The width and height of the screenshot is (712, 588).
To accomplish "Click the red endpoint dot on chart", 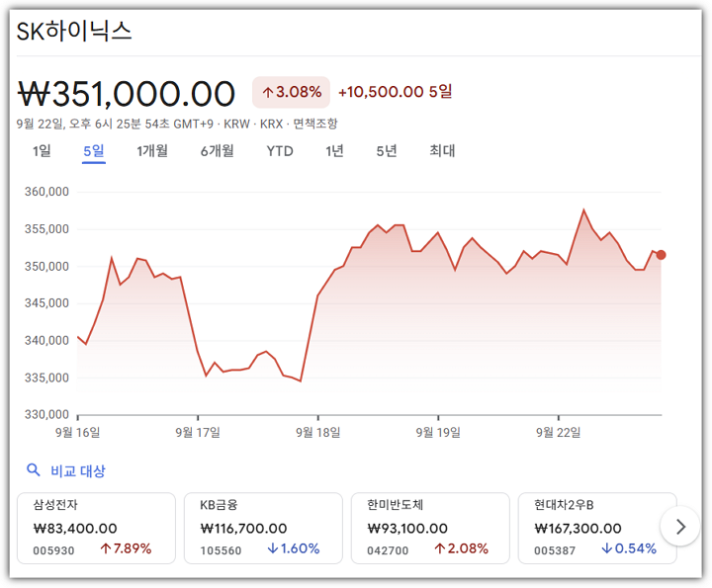I will click(661, 255).
